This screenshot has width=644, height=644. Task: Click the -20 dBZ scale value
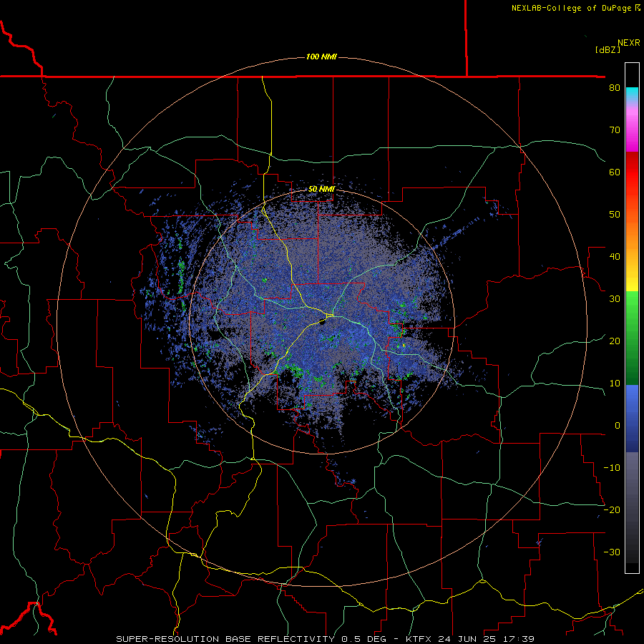pos(612,509)
